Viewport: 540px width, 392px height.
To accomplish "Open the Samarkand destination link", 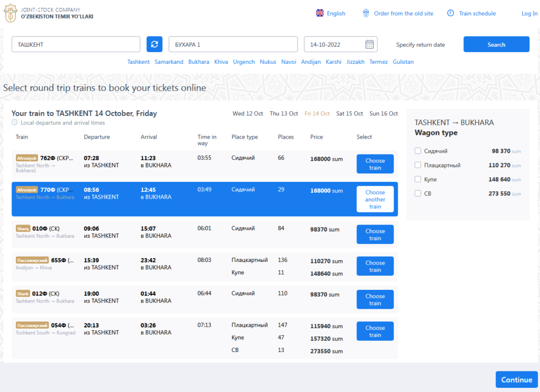I will click(x=169, y=62).
